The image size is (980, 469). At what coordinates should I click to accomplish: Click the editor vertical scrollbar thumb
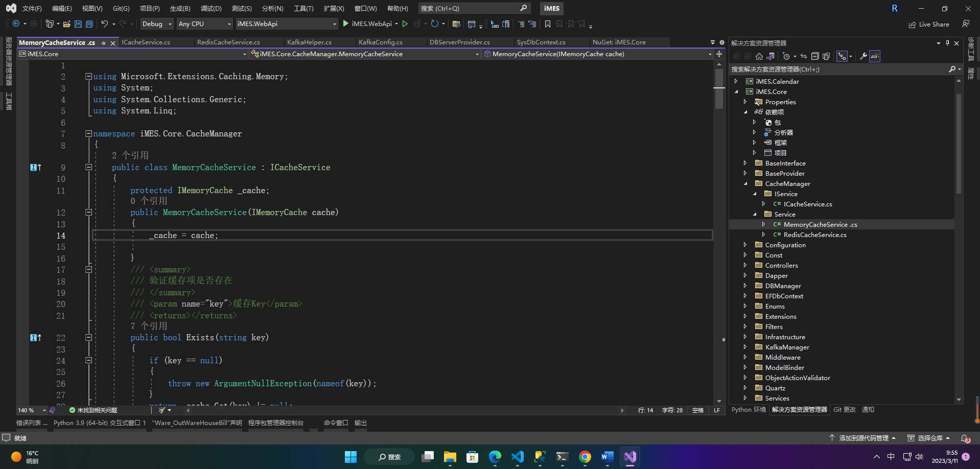pos(719,88)
